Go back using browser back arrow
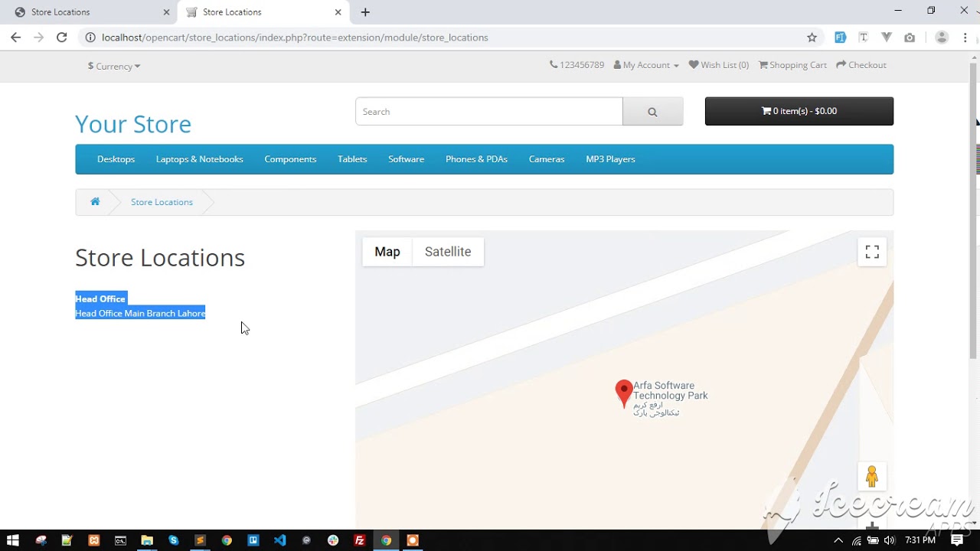Viewport: 980px width, 551px height. [15, 37]
